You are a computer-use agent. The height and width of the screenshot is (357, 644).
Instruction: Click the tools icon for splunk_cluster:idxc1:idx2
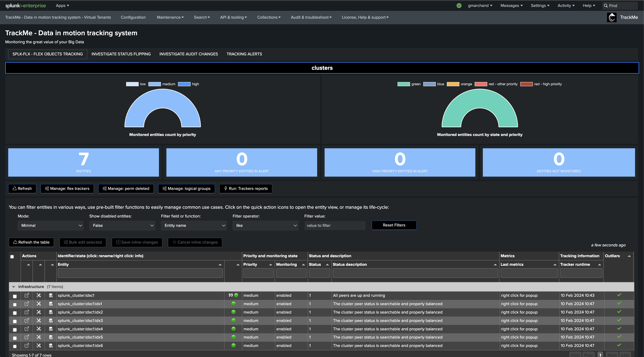pos(38,312)
